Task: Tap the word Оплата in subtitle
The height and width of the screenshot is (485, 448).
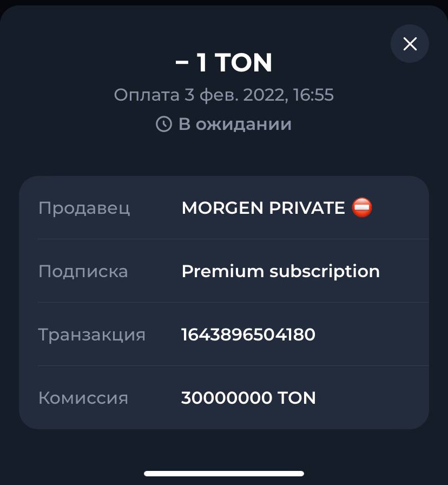Action: (x=147, y=95)
